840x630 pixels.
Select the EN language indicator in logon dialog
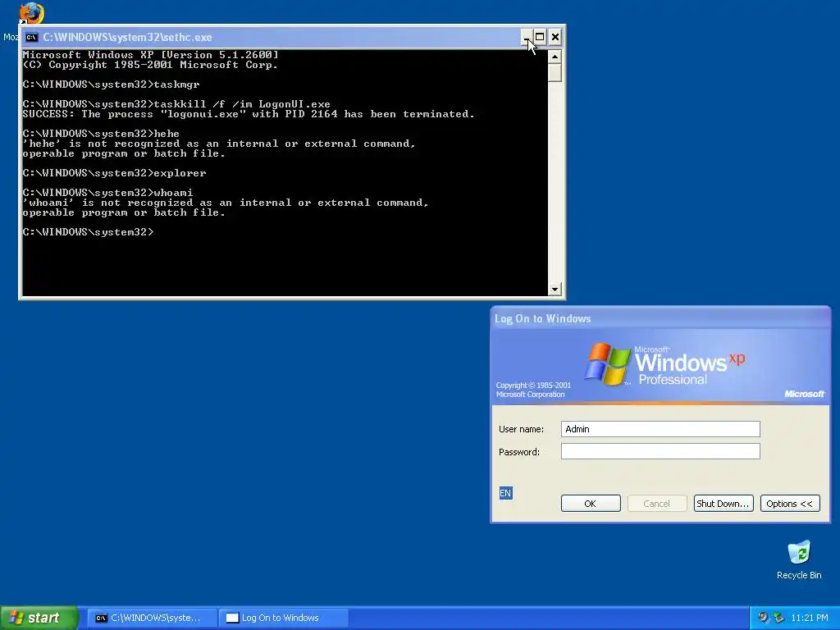tap(505, 493)
